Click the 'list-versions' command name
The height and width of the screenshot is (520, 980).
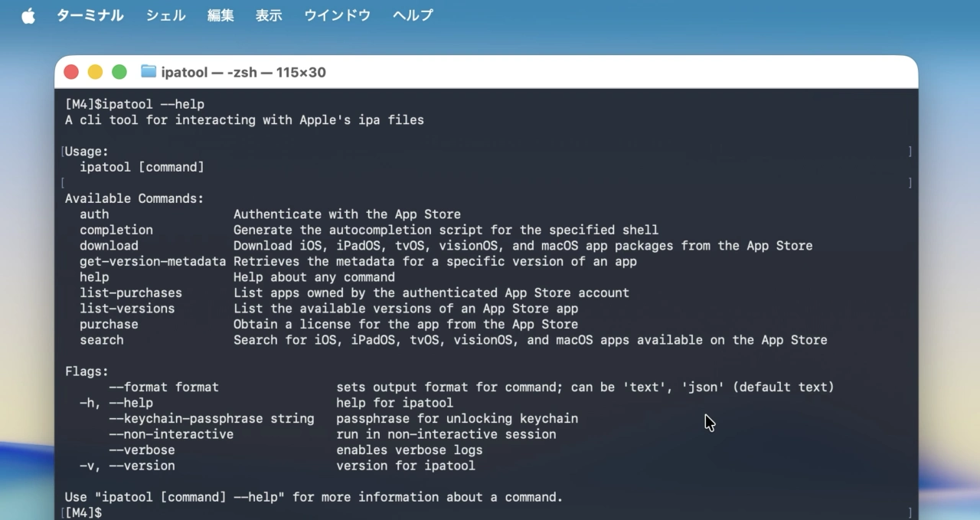pyautogui.click(x=127, y=309)
